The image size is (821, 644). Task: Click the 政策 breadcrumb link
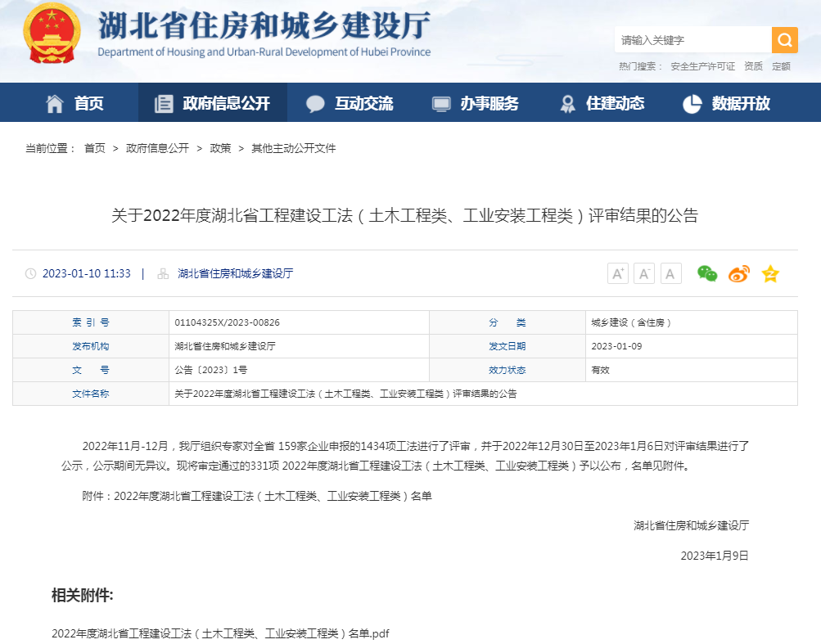click(220, 148)
